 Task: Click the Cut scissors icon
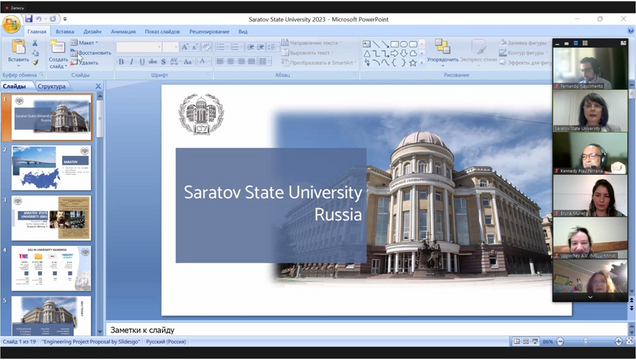coord(35,43)
